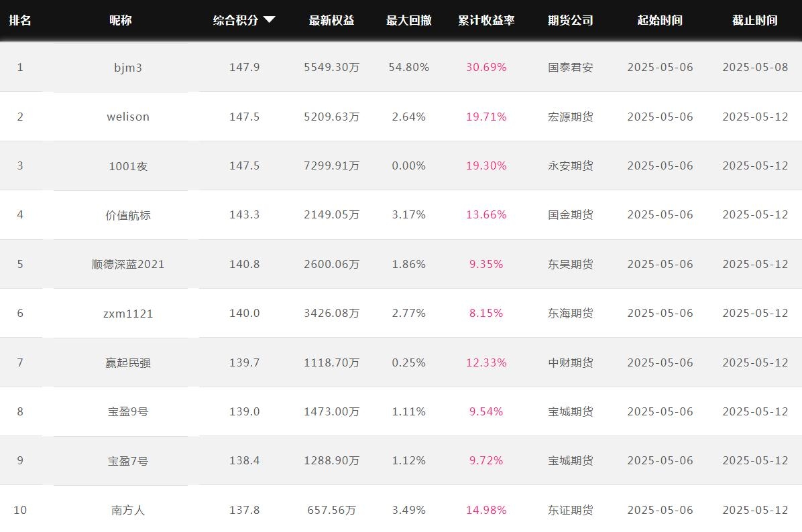Click the 昵称 column header
Image resolution: width=802 pixels, height=532 pixels.
tap(120, 20)
